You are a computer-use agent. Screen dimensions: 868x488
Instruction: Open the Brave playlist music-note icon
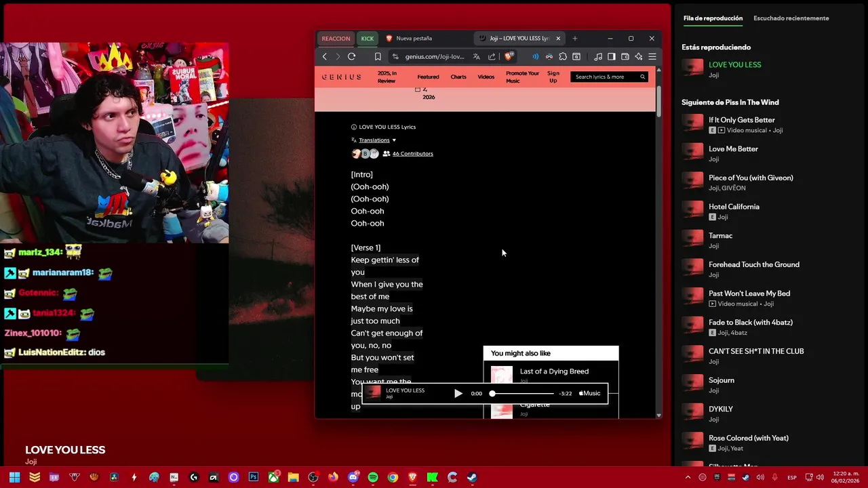[x=597, y=57]
